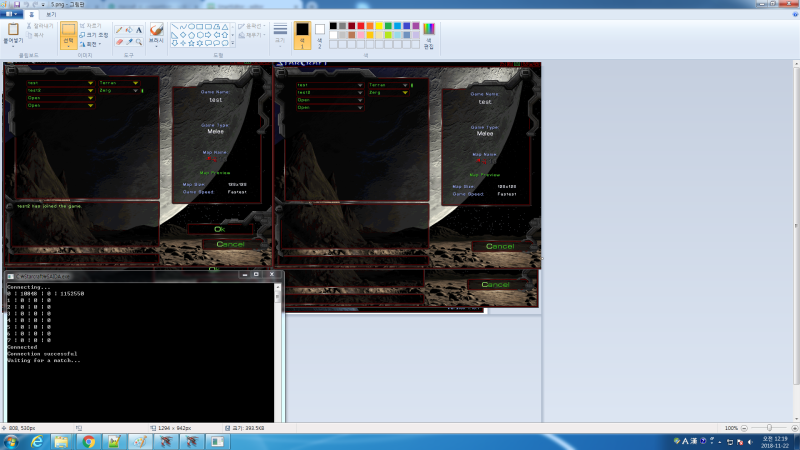
Task: Choose the Right triangle shape
Action: point(175,35)
